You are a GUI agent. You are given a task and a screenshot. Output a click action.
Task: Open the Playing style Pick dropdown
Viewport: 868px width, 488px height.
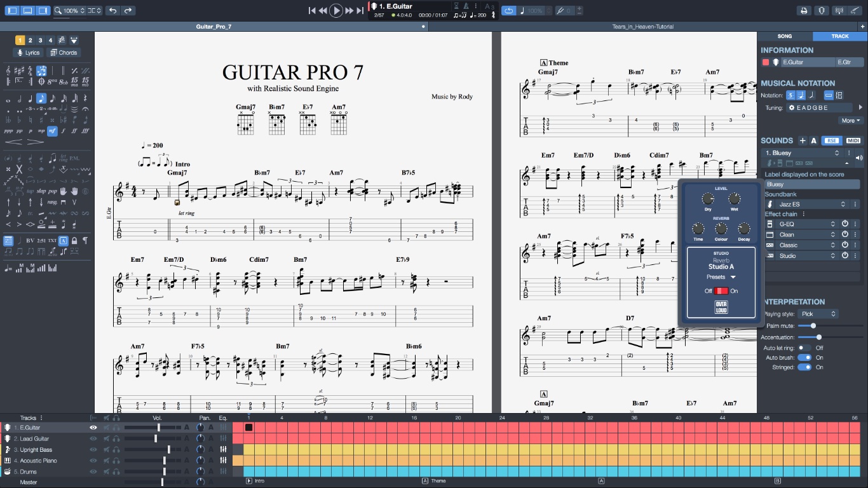(x=818, y=314)
